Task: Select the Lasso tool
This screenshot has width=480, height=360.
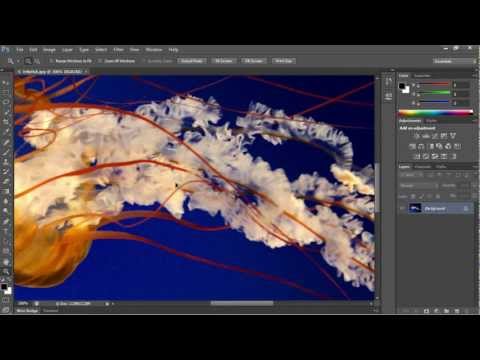Action: click(x=6, y=102)
